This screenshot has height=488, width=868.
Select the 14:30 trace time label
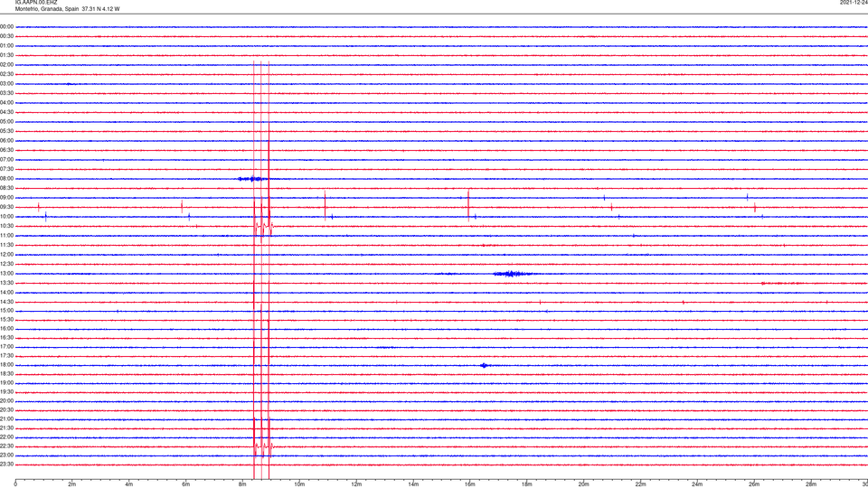(7, 302)
